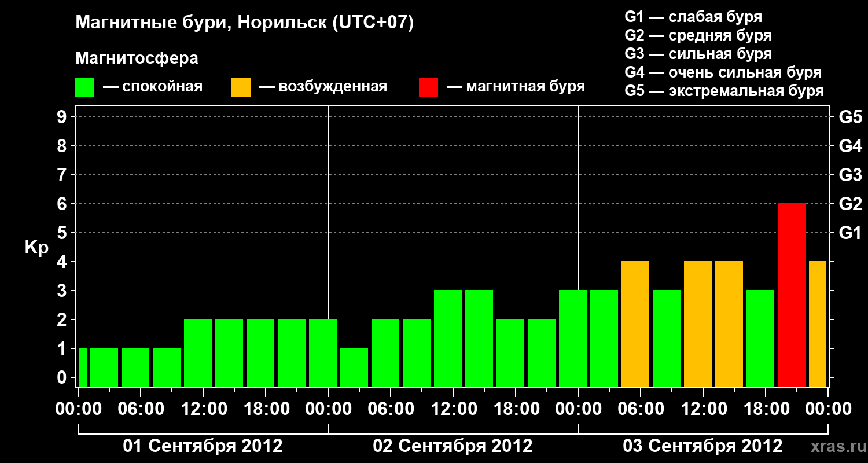The width and height of the screenshot is (868, 463).
Task: Click the red 'магнитная буря' legend swatch
Action: click(428, 87)
